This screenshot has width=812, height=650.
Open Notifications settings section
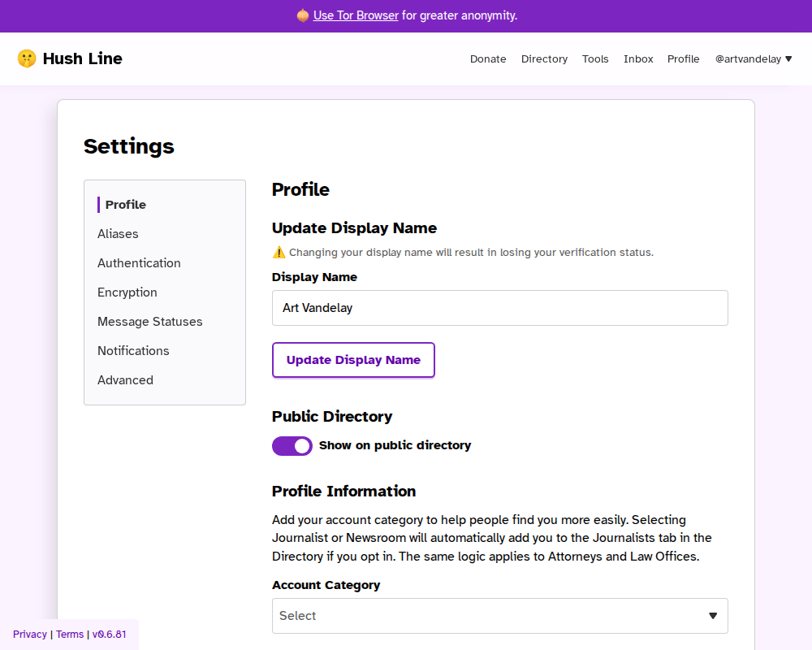[134, 351]
